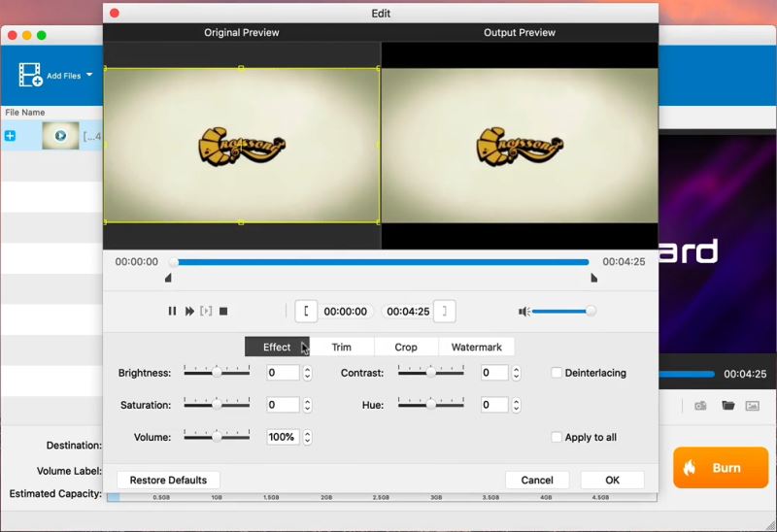Click the snapshot camera icon in main window
777x532 pixels.
point(700,406)
